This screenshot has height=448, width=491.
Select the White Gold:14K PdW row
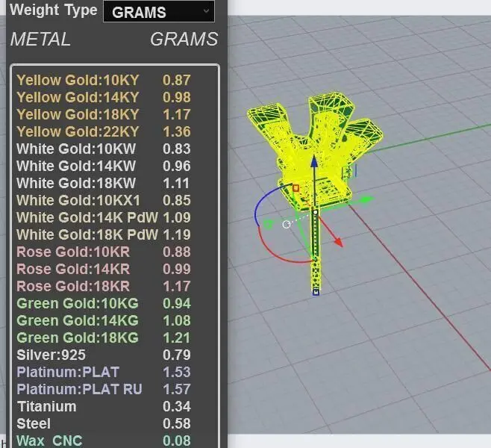pos(104,217)
